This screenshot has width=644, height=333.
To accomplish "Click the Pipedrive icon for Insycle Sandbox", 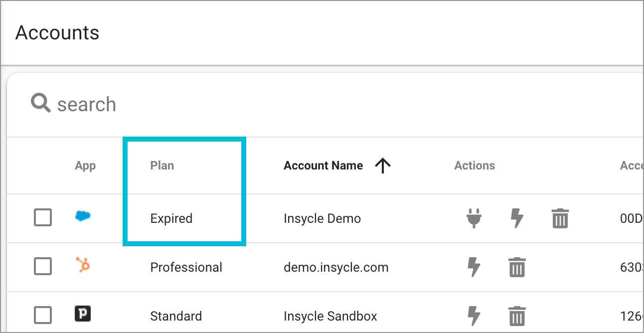I will pyautogui.click(x=83, y=315).
